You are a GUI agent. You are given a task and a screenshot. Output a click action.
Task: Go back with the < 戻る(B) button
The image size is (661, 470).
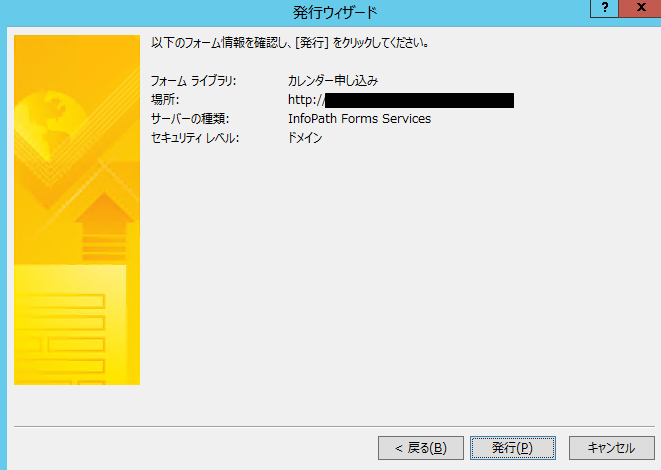421,448
